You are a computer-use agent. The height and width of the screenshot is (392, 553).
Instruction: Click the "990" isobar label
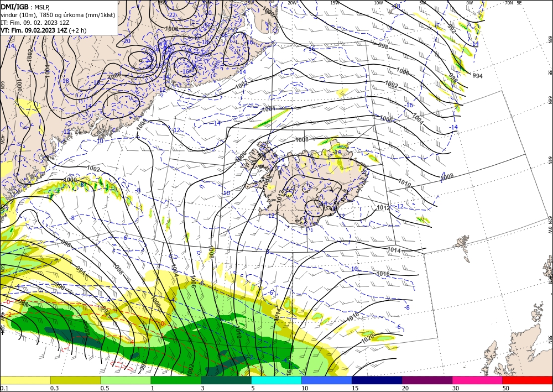(x=60, y=286)
